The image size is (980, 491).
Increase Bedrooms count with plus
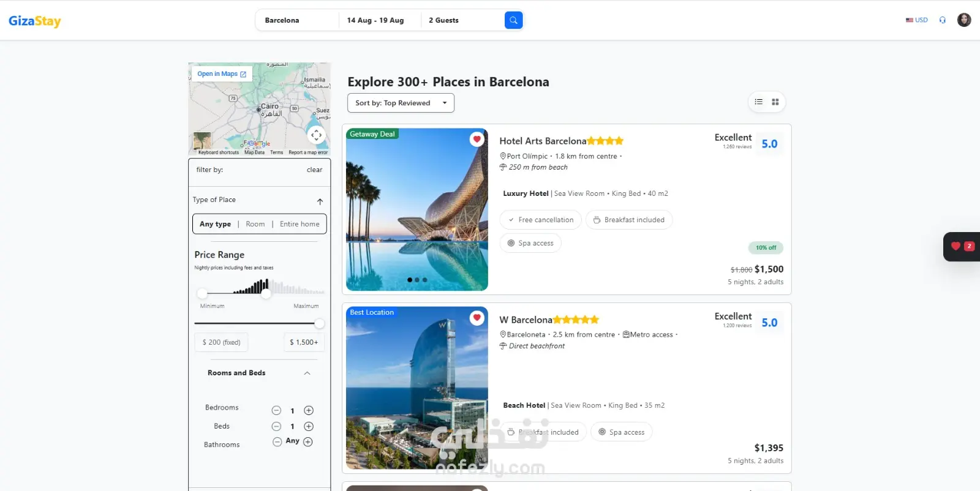[309, 411]
